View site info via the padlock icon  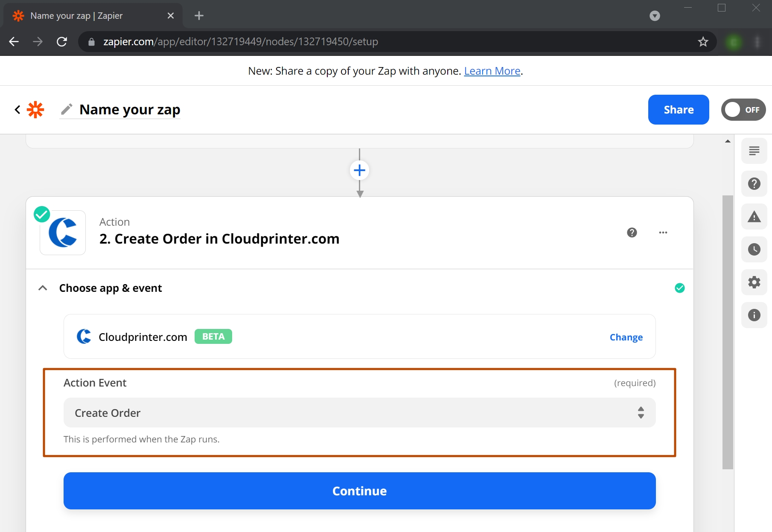pyautogui.click(x=91, y=41)
